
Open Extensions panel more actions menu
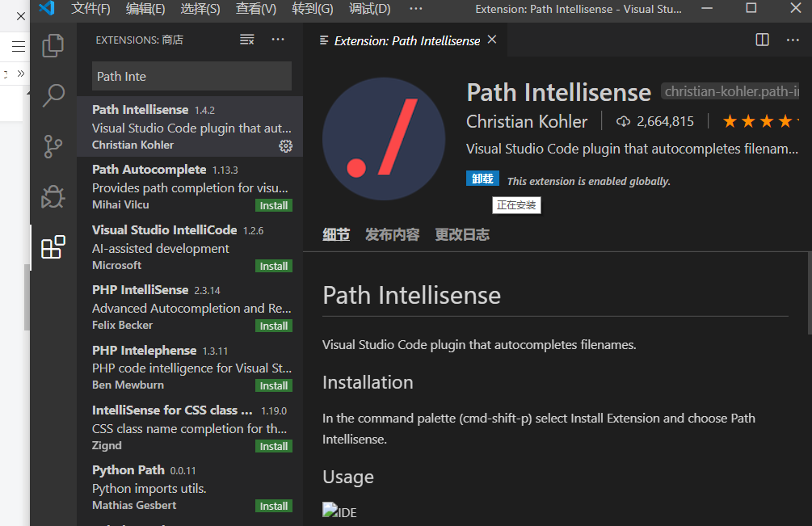point(278,40)
